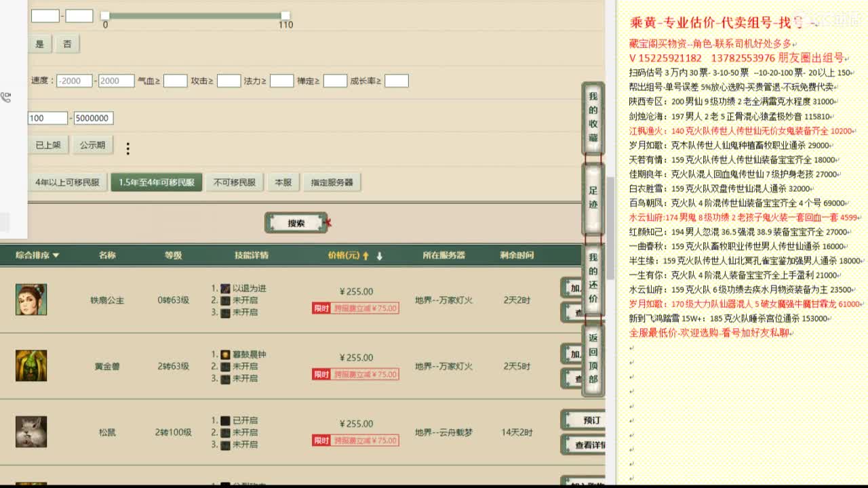Click 预订 button for 松鼠
This screenshot has height=488, width=868.
pyautogui.click(x=583, y=420)
